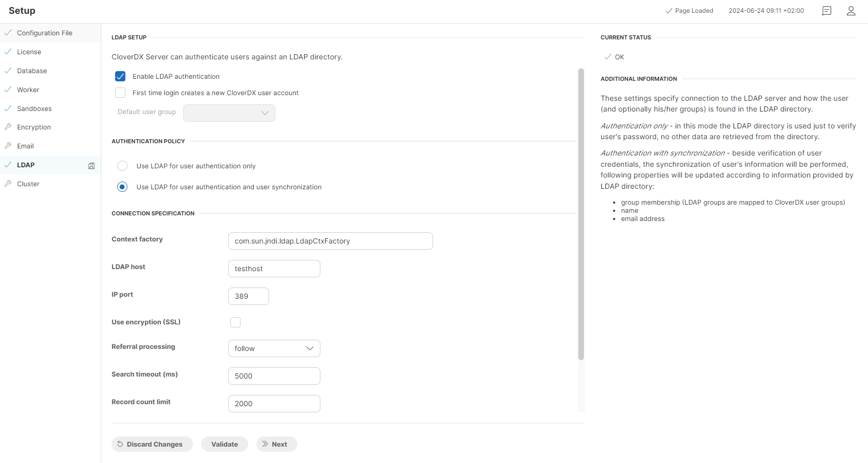The height and width of the screenshot is (463, 868).
Task: Click the green checkmark beside Configuration File
Action: pos(8,32)
